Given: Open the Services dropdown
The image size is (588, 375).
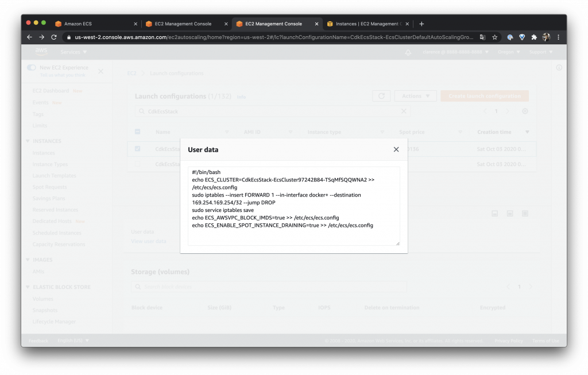Looking at the screenshot, I should (x=73, y=52).
